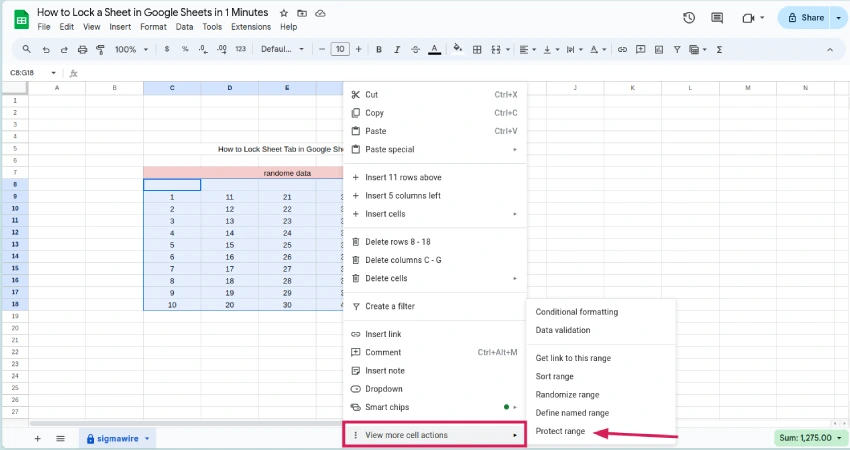Activate the paint format tool
The width and height of the screenshot is (850, 450).
tap(100, 49)
